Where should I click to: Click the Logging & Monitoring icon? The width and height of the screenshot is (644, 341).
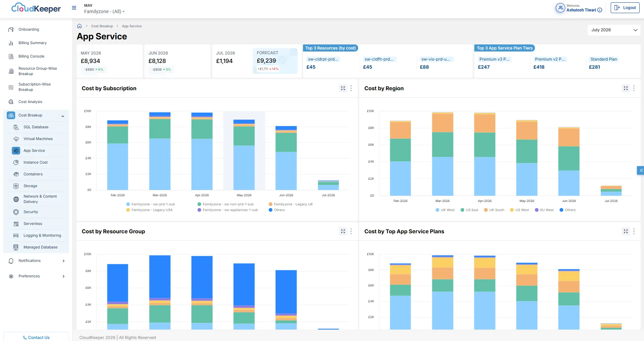(16, 236)
